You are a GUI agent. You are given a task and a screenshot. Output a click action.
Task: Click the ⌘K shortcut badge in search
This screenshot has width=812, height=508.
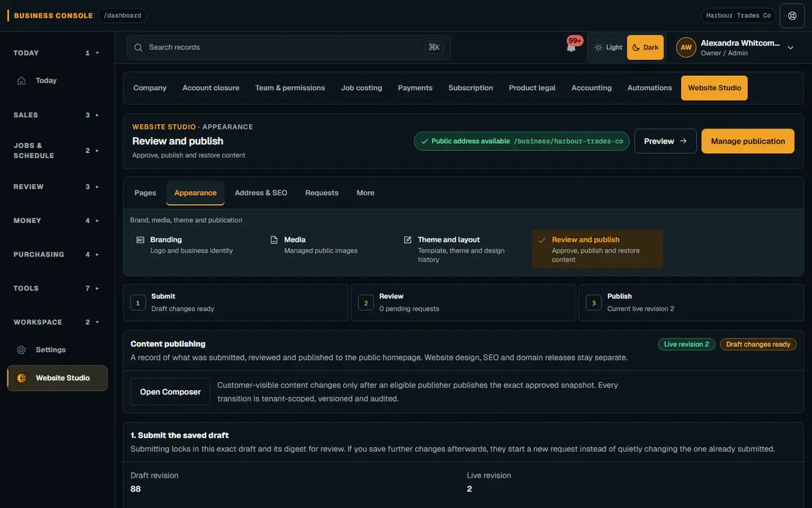click(434, 47)
